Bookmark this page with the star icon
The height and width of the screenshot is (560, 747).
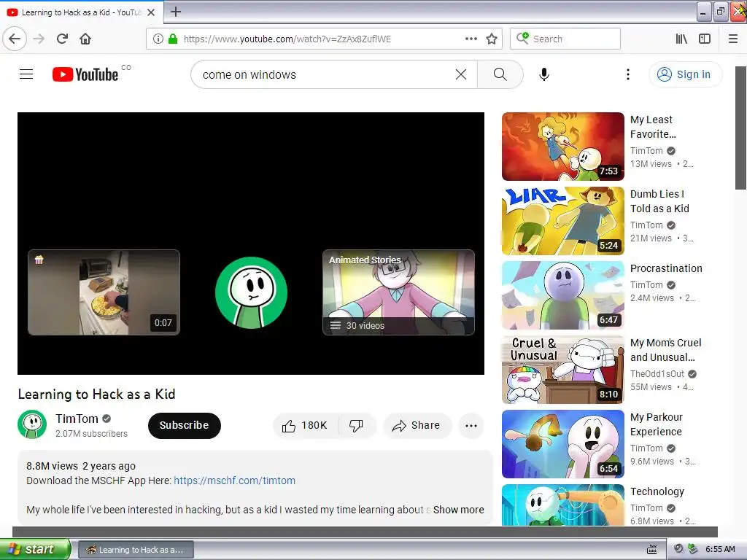(x=492, y=39)
